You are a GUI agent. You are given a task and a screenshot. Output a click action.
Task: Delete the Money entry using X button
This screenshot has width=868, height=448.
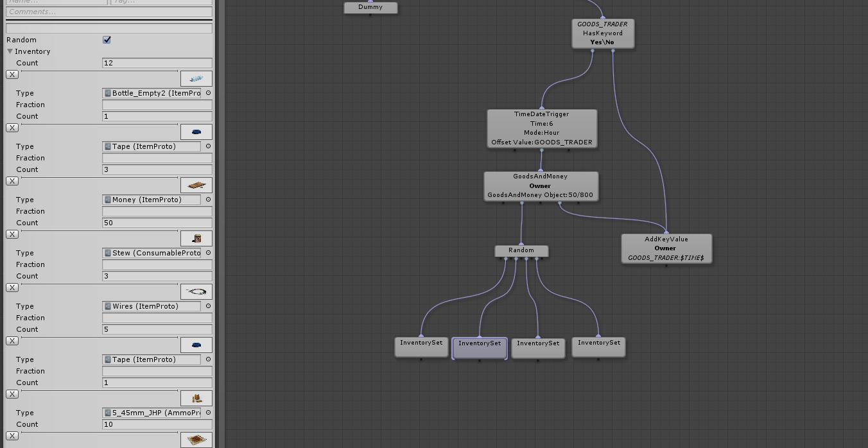click(x=12, y=181)
